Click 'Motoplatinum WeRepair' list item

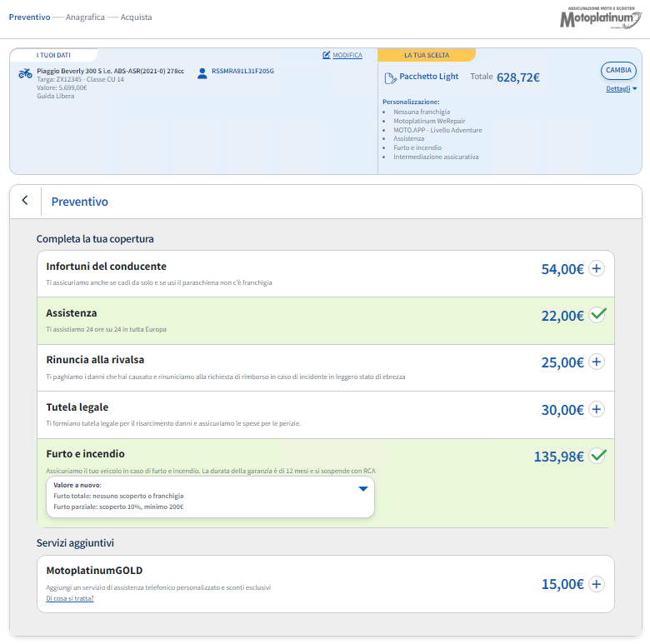click(429, 121)
